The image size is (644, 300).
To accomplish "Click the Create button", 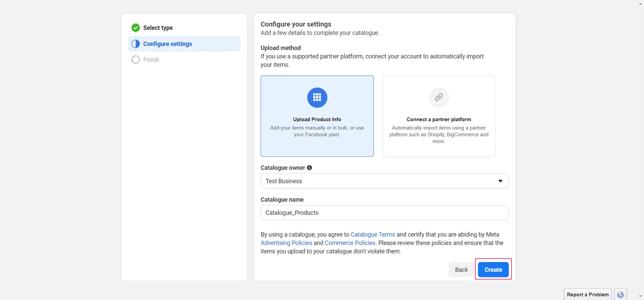I will [493, 270].
